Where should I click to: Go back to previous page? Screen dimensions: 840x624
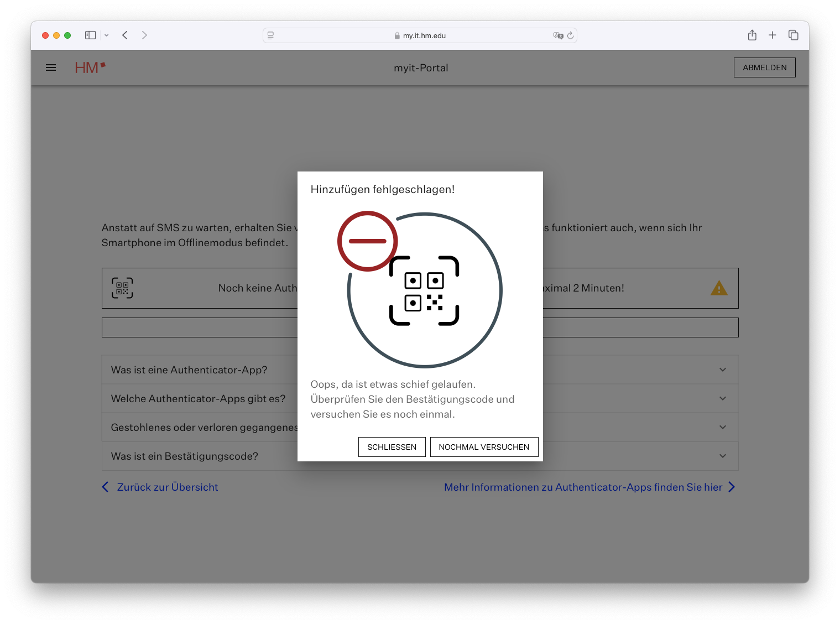[x=125, y=35]
